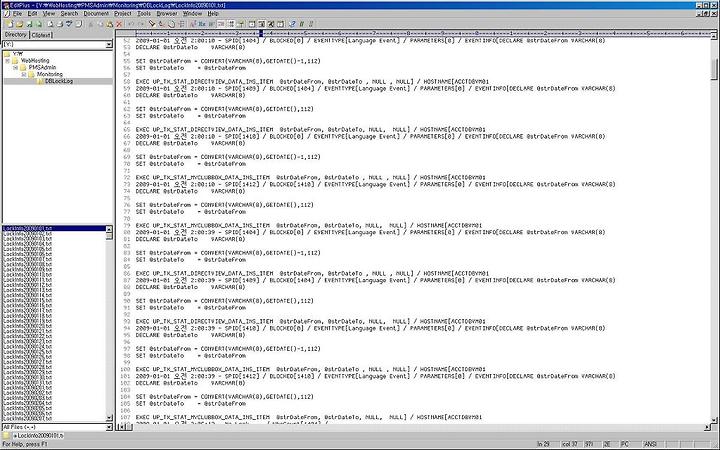Click the editor horizontal scroll right arrow
Viewport: 720px width, 450px height.
tap(707, 427)
